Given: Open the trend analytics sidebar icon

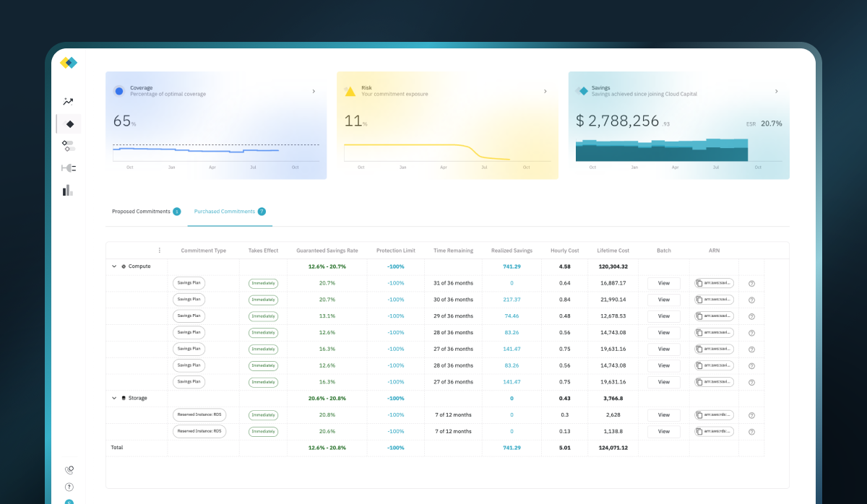Looking at the screenshot, I should click(69, 102).
